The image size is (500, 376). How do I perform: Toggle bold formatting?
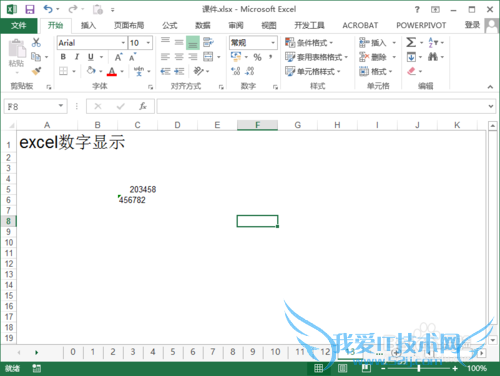63,57
